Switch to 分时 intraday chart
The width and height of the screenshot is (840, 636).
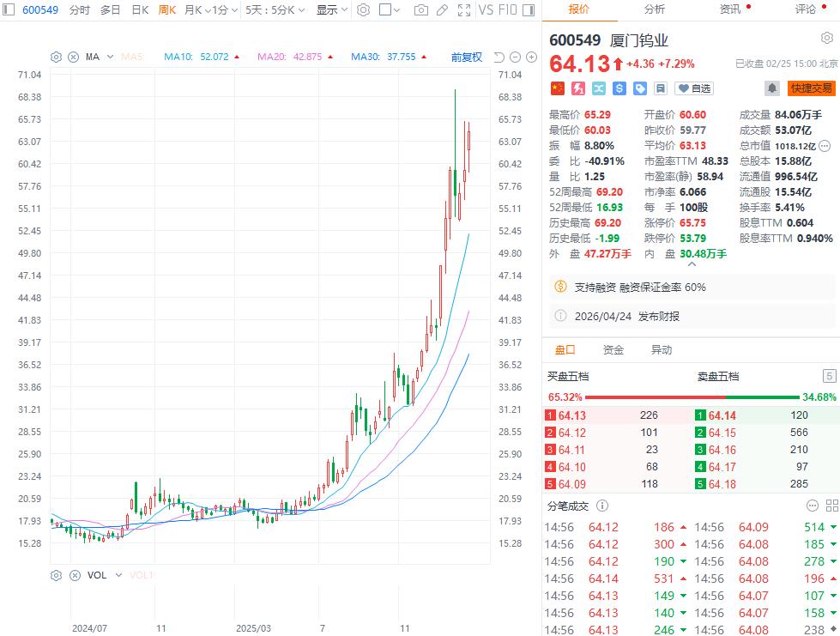tap(79, 9)
